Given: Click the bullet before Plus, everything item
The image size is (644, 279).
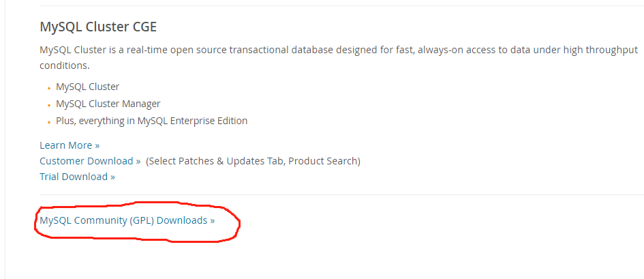Looking at the screenshot, I should tap(49, 122).
